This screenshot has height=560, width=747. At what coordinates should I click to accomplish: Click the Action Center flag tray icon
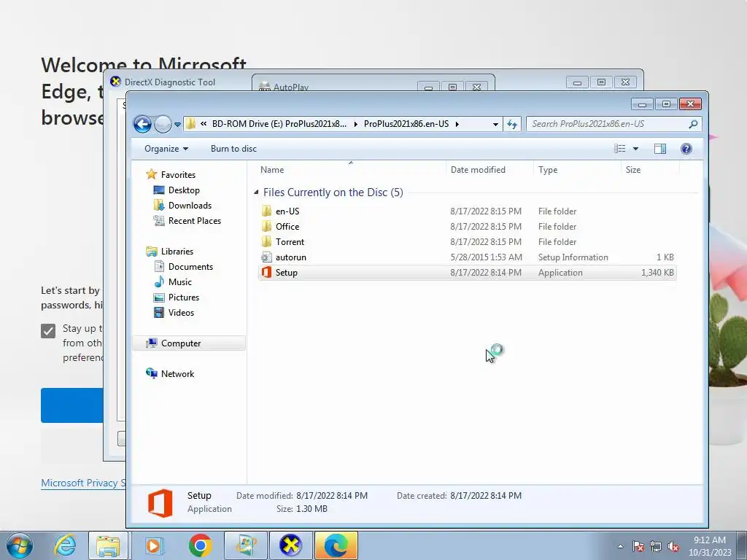click(x=638, y=546)
